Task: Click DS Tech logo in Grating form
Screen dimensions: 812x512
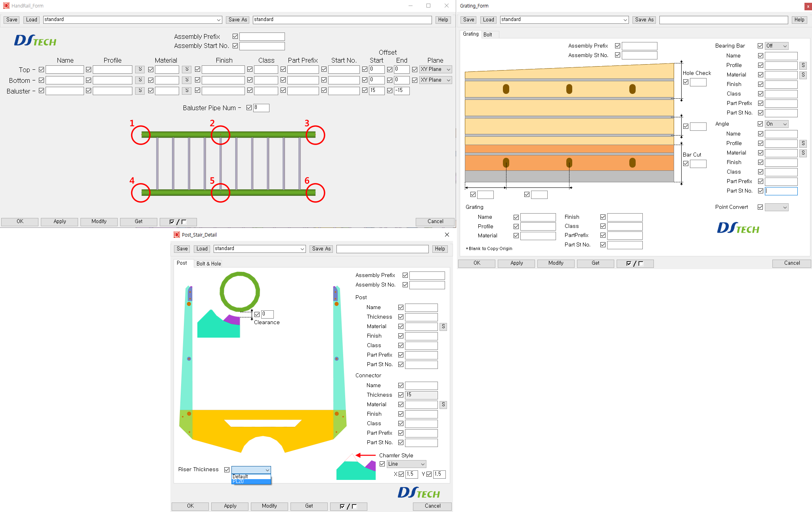Action: (737, 228)
